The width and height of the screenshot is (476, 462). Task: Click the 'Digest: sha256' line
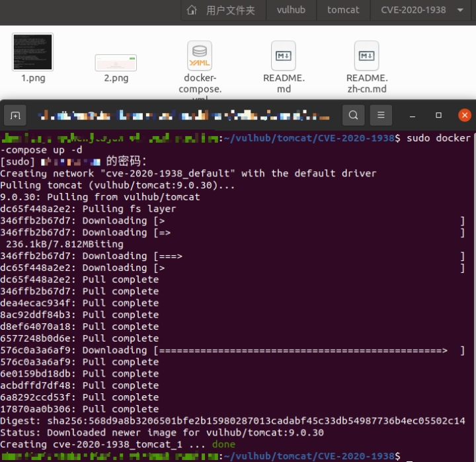click(233, 421)
